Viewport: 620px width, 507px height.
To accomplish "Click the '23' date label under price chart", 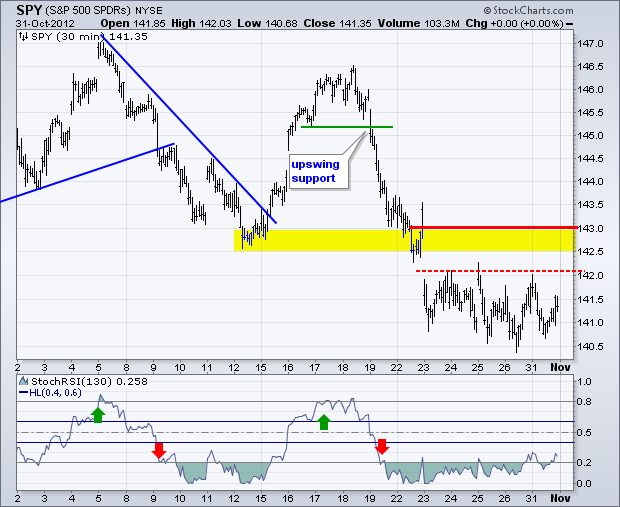I will point(424,367).
